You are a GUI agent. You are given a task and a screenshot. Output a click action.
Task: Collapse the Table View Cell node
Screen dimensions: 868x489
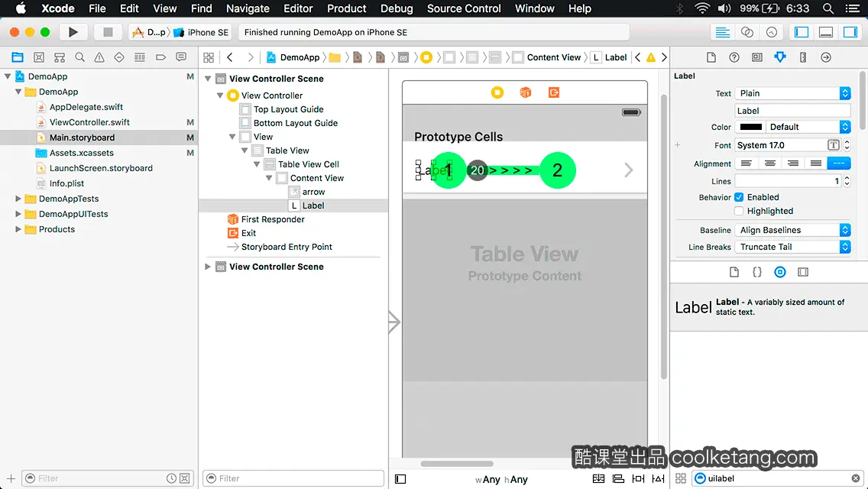coord(257,164)
